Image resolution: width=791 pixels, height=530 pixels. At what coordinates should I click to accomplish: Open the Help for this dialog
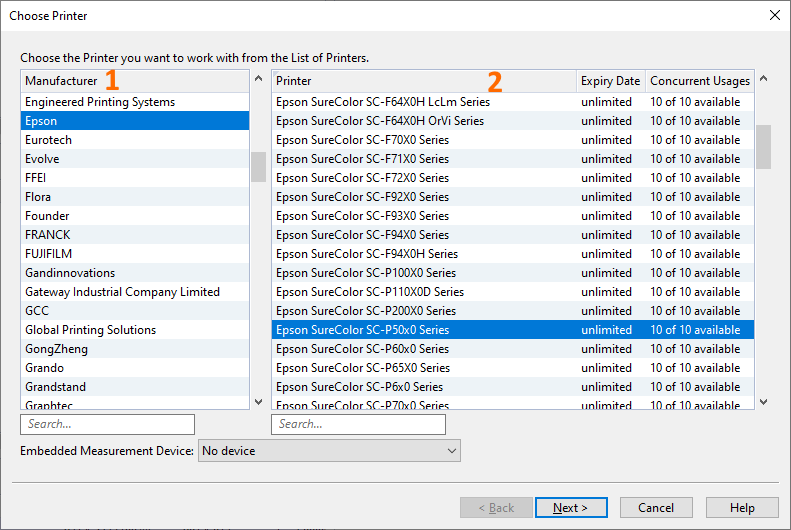click(741, 508)
